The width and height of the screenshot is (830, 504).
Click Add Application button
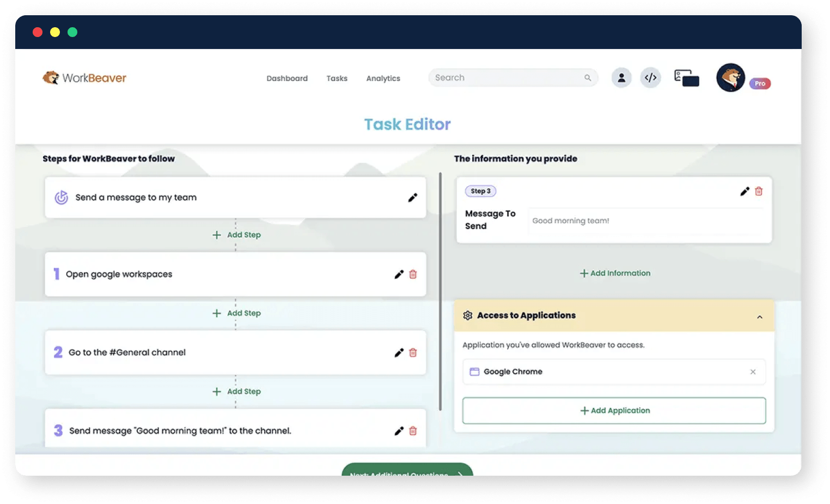coord(614,410)
